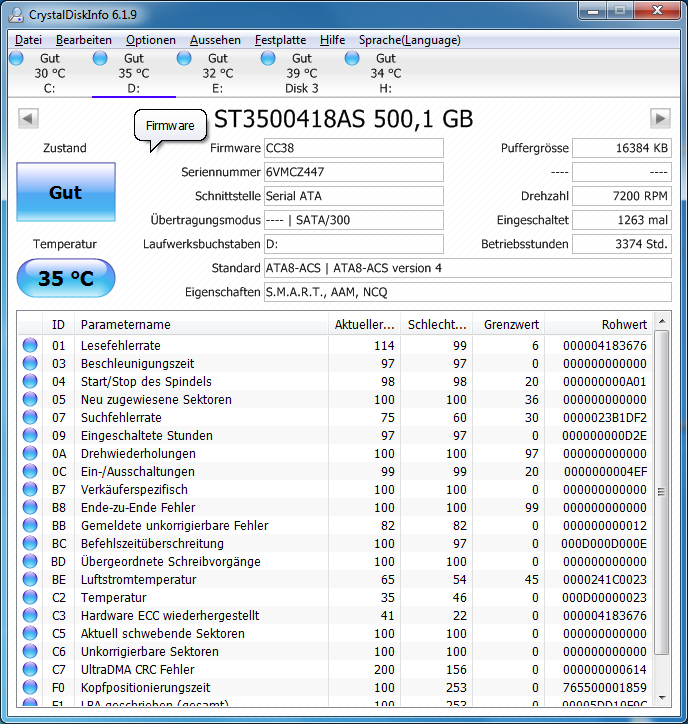Image resolution: width=688 pixels, height=724 pixels.
Task: Select the D: disk at 35 °C
Action: [134, 73]
